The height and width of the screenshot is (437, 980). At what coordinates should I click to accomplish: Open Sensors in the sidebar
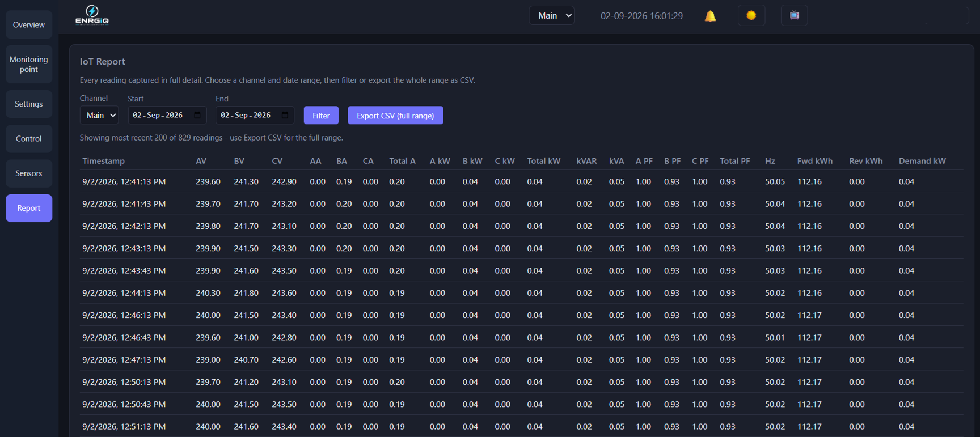coord(29,173)
